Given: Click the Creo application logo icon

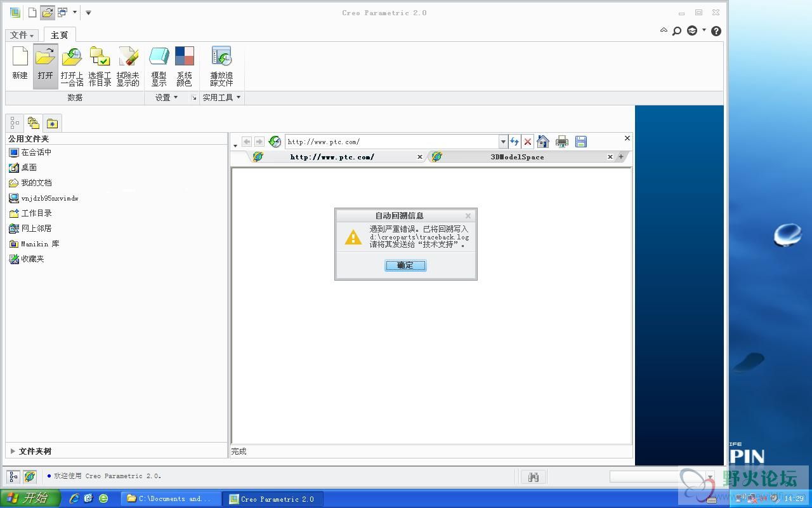Looking at the screenshot, I should 15,12.
